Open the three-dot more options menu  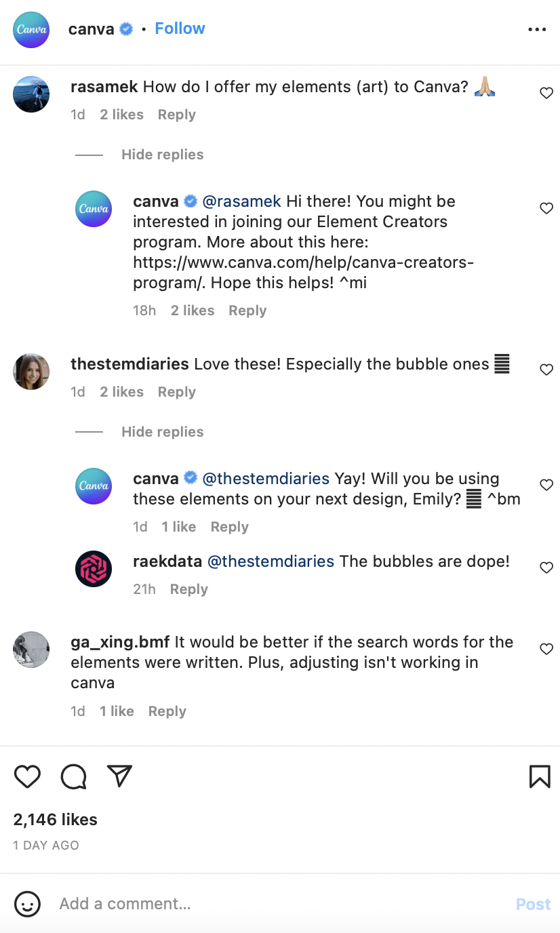[x=537, y=29]
